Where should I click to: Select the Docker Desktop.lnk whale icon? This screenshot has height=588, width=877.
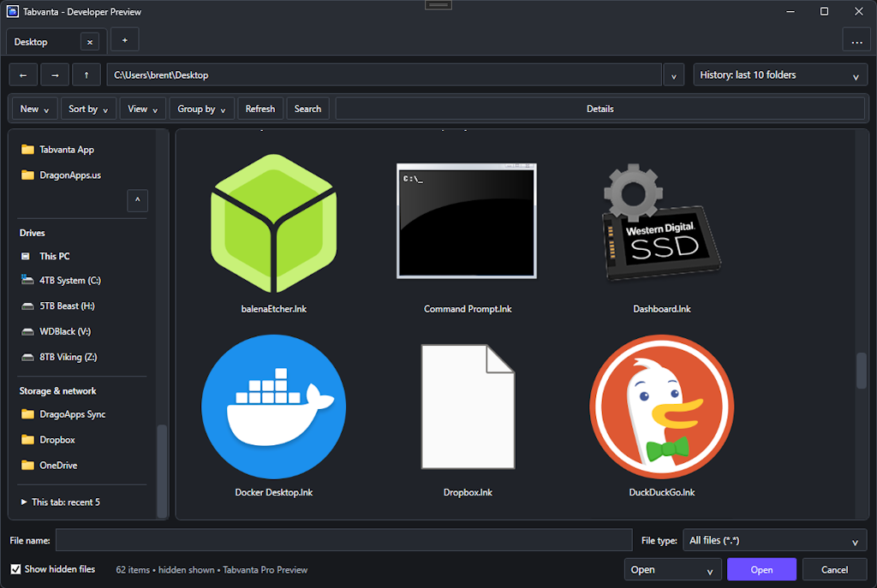(x=273, y=407)
